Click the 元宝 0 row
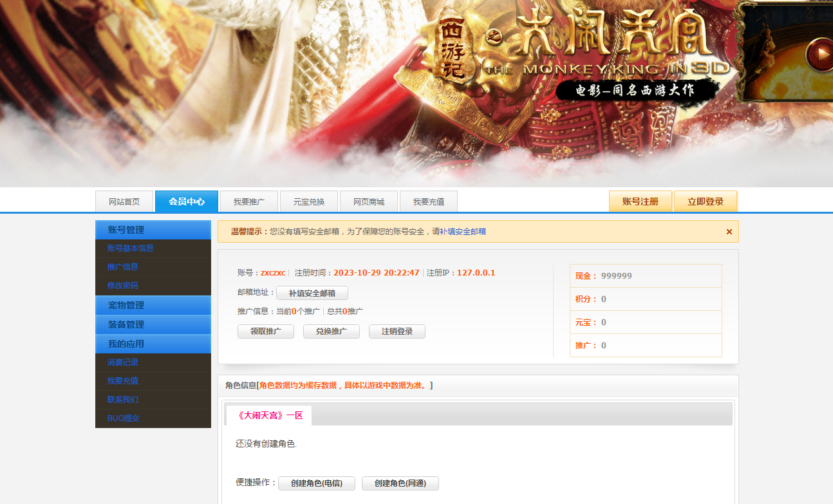The width and height of the screenshot is (833, 504). [x=646, y=322]
